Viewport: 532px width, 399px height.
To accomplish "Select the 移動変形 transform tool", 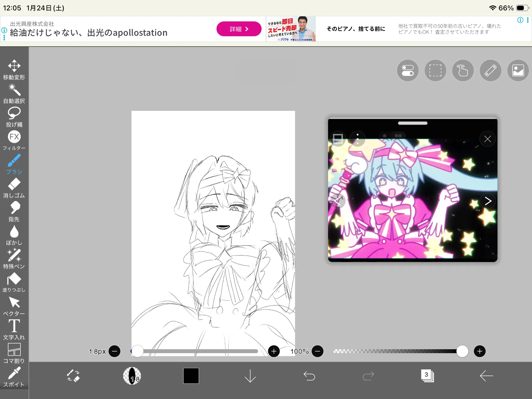I will coord(14,70).
